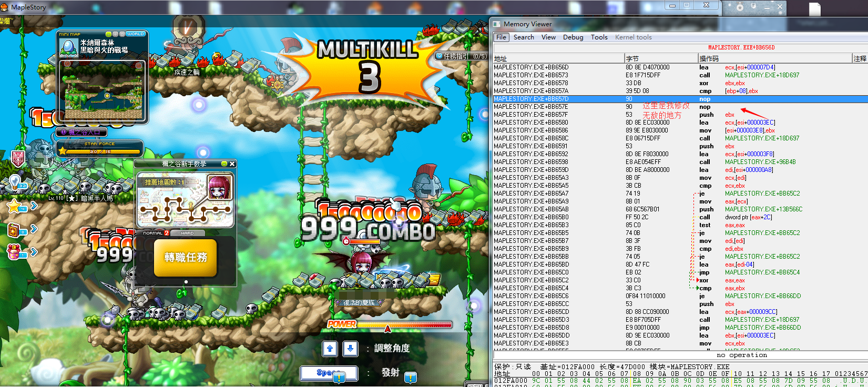Click hex dump address 012FA000

(x=510, y=380)
